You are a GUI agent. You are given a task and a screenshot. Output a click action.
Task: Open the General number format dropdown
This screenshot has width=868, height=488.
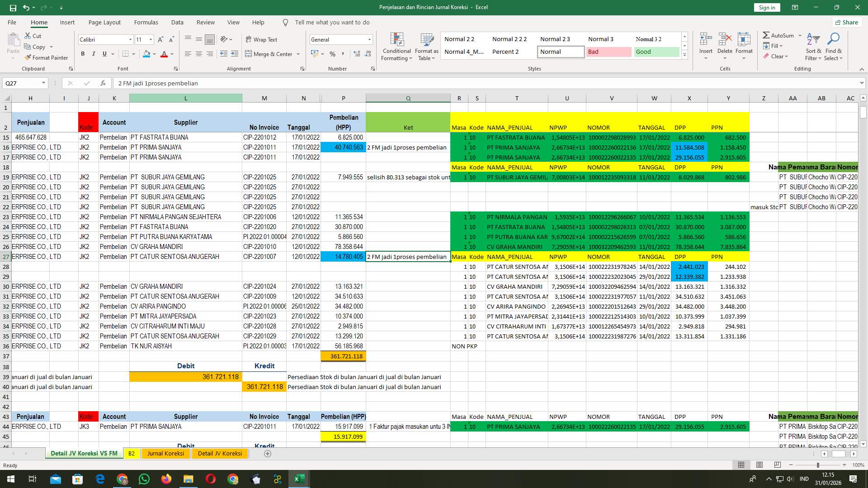coord(368,39)
